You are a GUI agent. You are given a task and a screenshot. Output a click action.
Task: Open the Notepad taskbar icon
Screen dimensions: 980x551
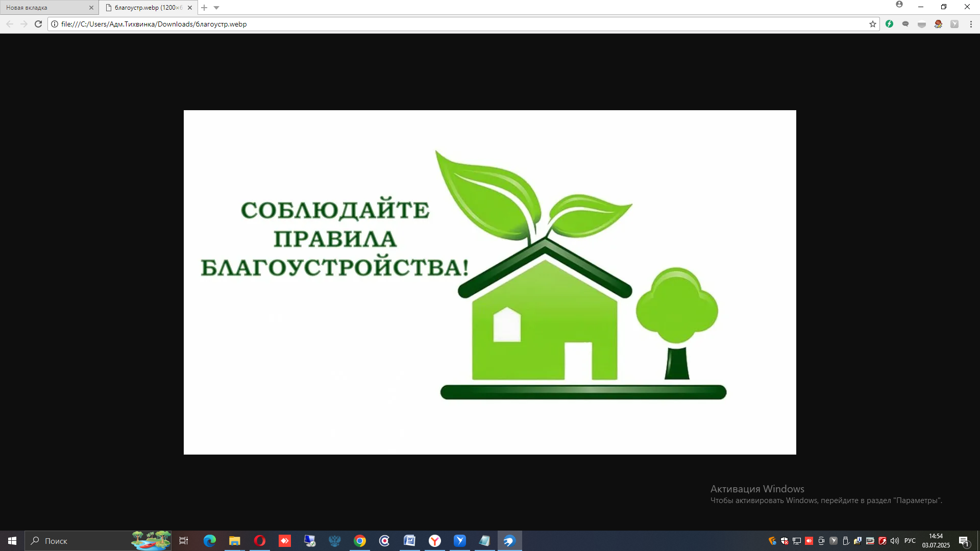point(485,541)
